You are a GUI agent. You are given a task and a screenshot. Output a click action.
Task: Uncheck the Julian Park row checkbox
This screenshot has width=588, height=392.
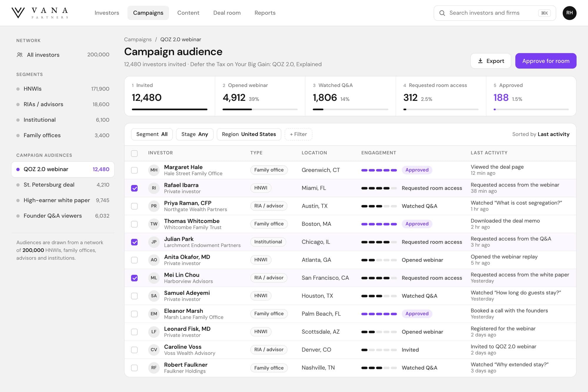pos(134,242)
